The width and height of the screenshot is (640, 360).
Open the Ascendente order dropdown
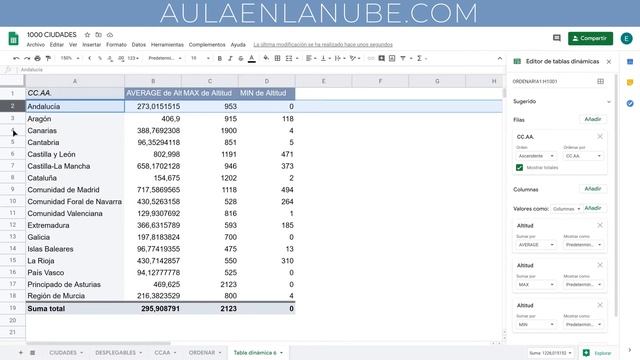[x=535, y=156]
